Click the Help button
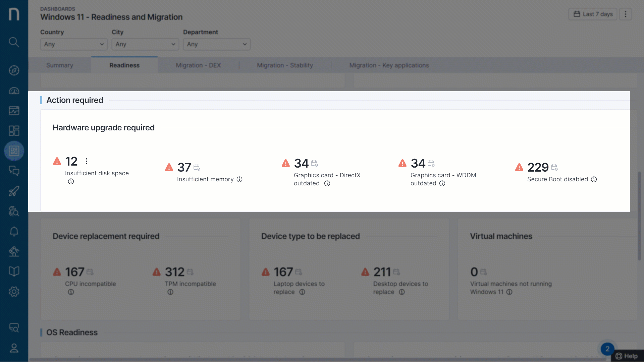The width and height of the screenshot is (644, 362). tap(627, 356)
